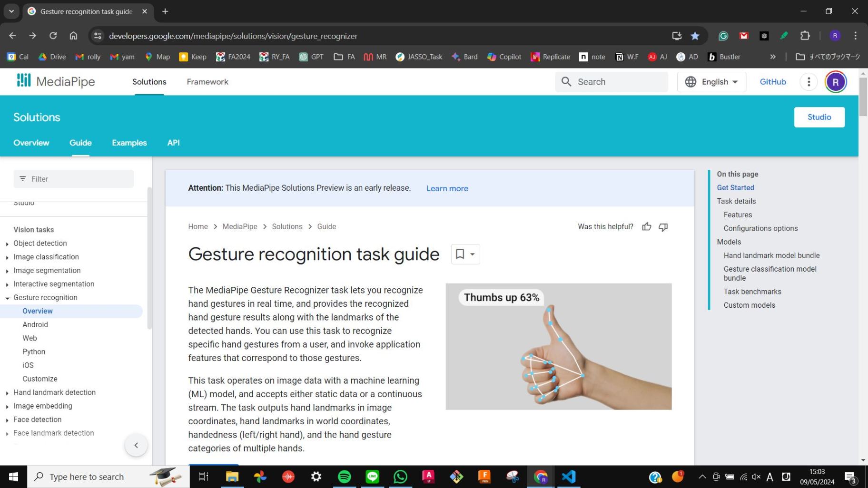The height and width of the screenshot is (488, 868).
Task: Expand the Object detection section
Action: 7,244
